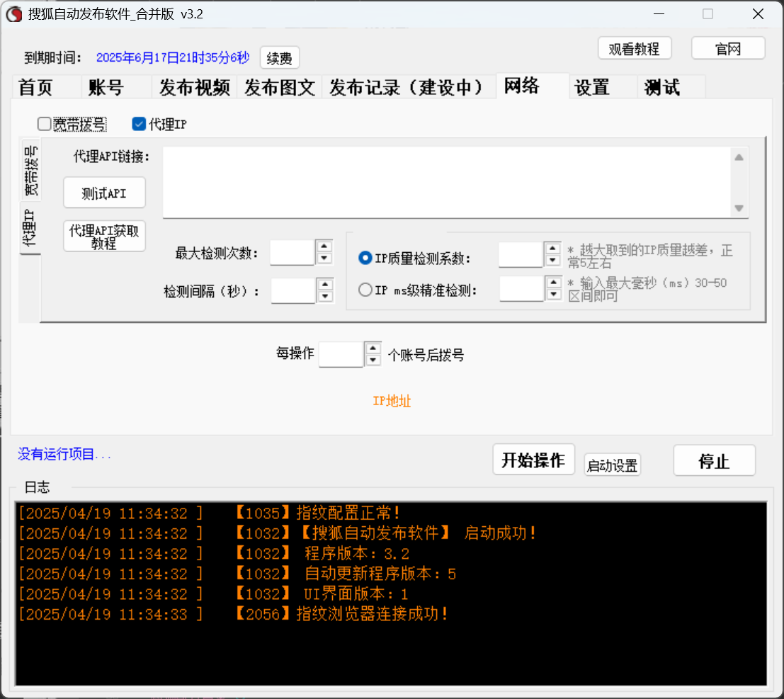Image resolution: width=784 pixels, height=699 pixels.
Task: Close the 搜狐自动发布软件 window
Action: click(x=758, y=14)
